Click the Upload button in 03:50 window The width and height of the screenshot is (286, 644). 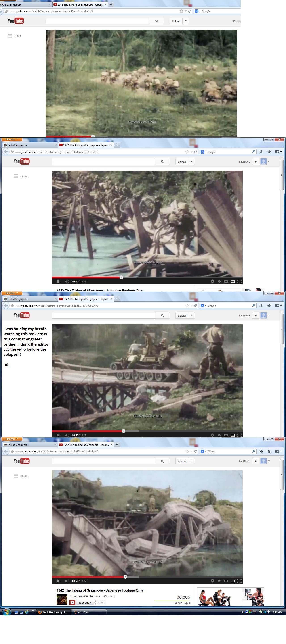pos(182,315)
